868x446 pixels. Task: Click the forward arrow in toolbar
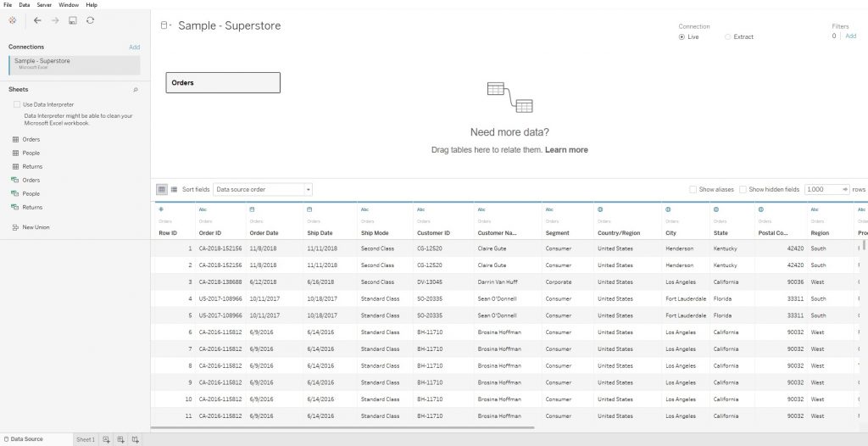(55, 20)
